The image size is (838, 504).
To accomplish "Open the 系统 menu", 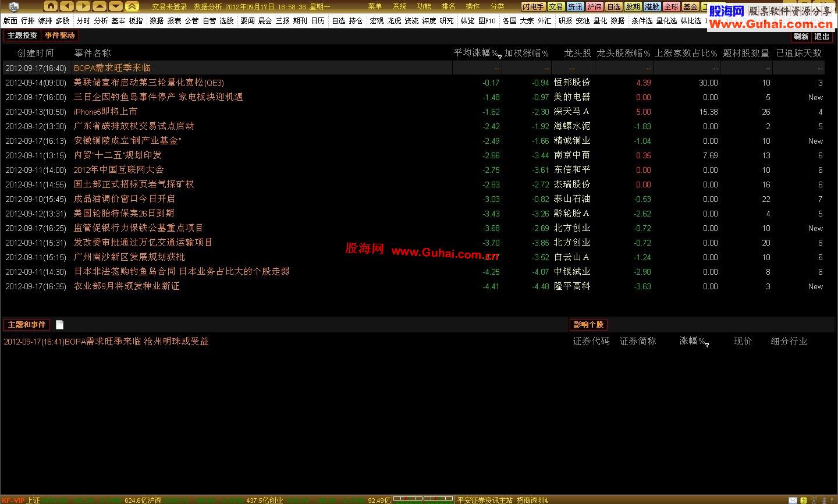I will (400, 6).
